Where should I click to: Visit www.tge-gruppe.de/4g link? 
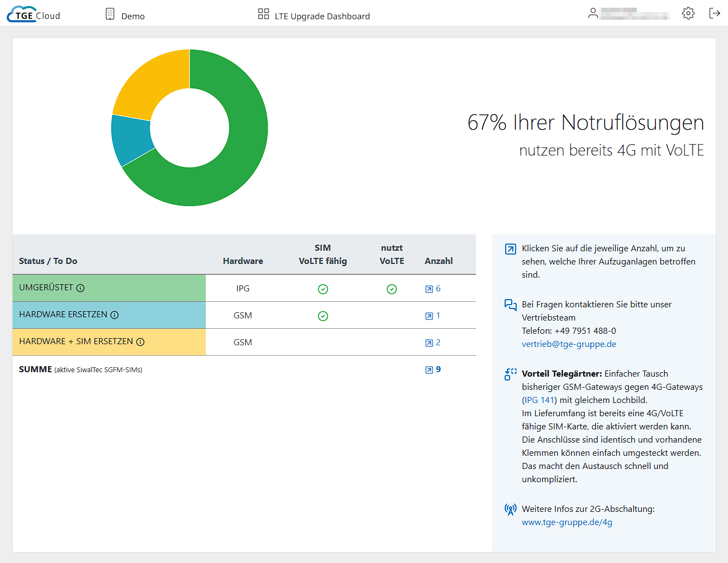567,522
